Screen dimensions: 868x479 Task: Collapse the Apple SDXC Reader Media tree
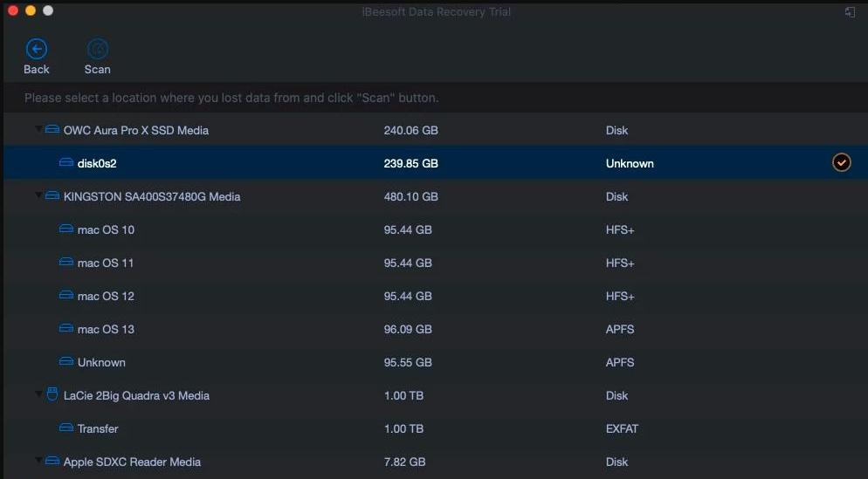tap(38, 460)
